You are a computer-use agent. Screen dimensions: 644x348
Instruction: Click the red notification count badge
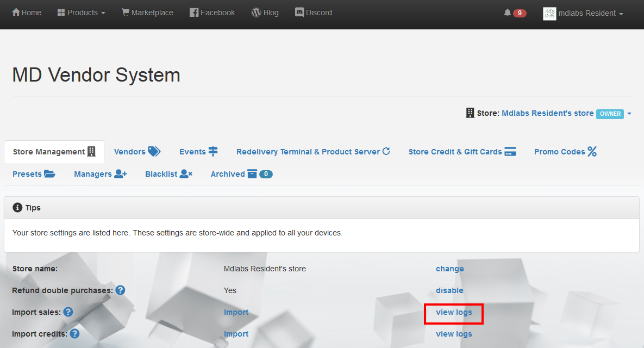[520, 13]
